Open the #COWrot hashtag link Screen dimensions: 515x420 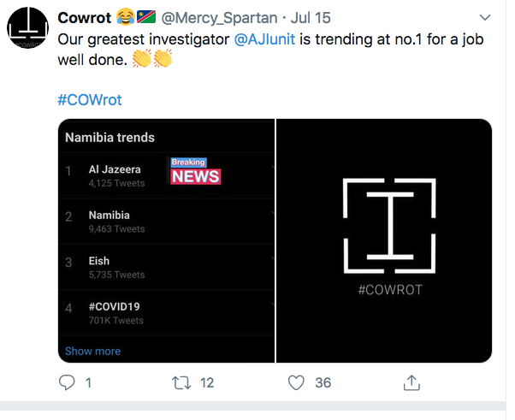coord(90,99)
